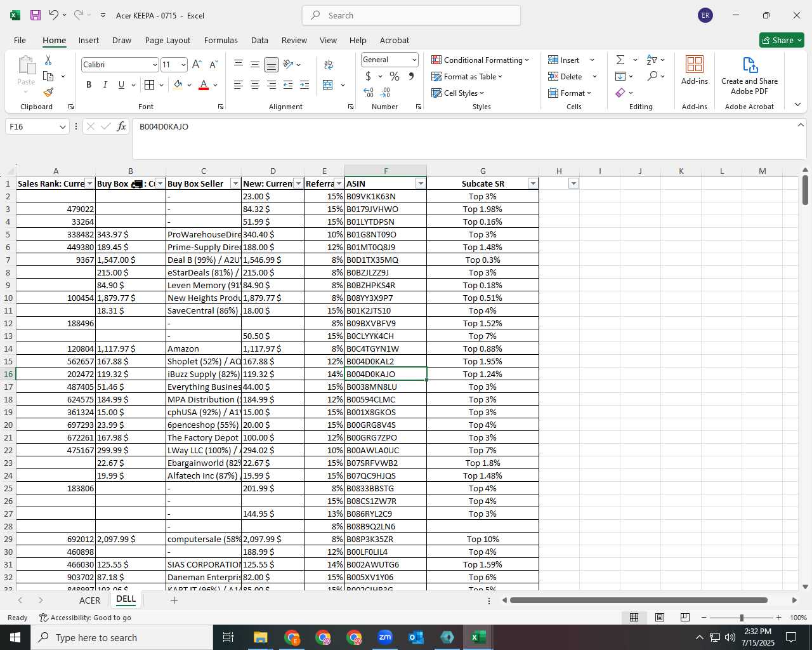Open Subcate SR column filter dropdown
The image size is (812, 650).
[x=533, y=183]
